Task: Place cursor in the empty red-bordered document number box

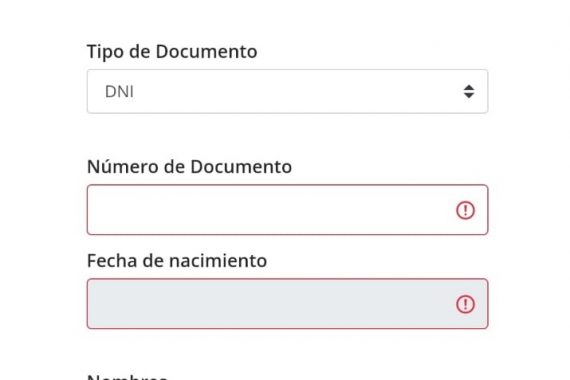Action: [x=287, y=210]
